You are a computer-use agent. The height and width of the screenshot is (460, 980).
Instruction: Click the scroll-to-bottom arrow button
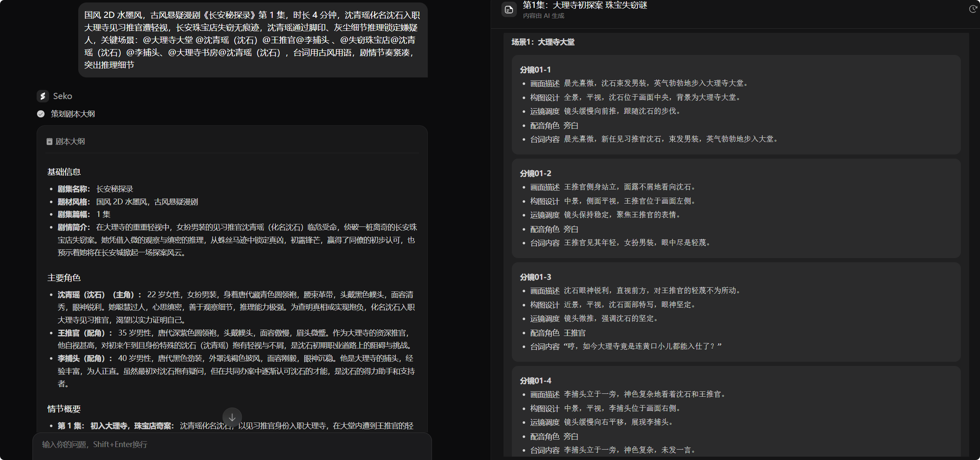232,417
